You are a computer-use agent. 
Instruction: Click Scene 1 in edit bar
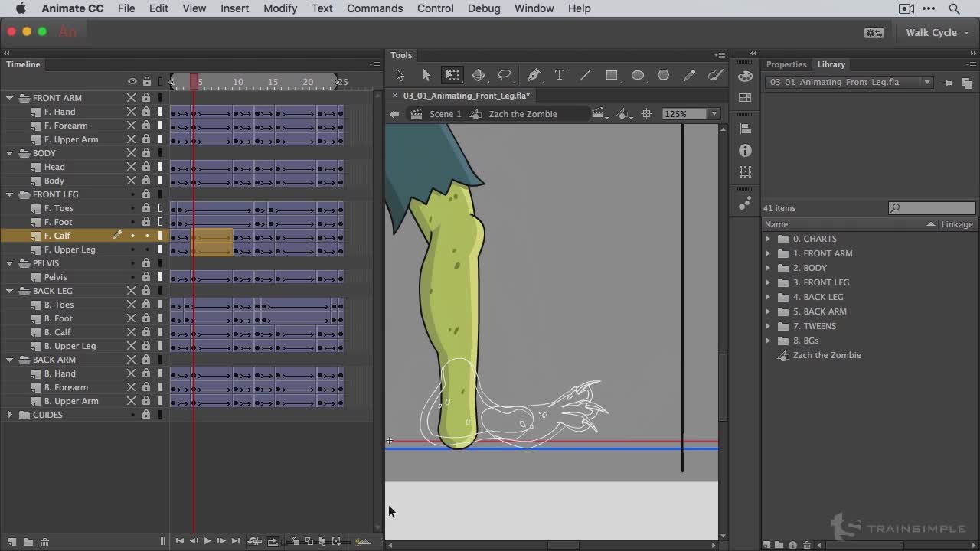click(x=446, y=114)
